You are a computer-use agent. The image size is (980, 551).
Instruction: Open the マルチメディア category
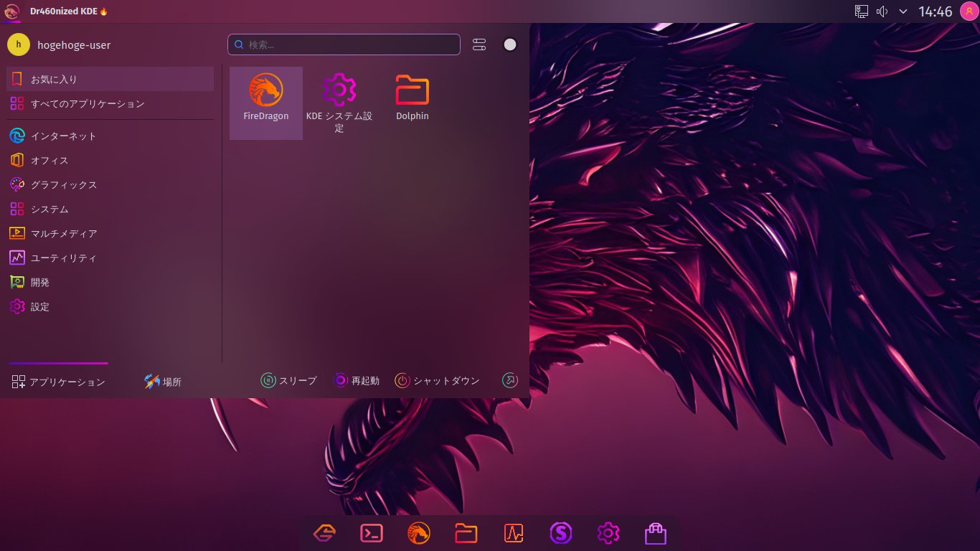(x=110, y=233)
